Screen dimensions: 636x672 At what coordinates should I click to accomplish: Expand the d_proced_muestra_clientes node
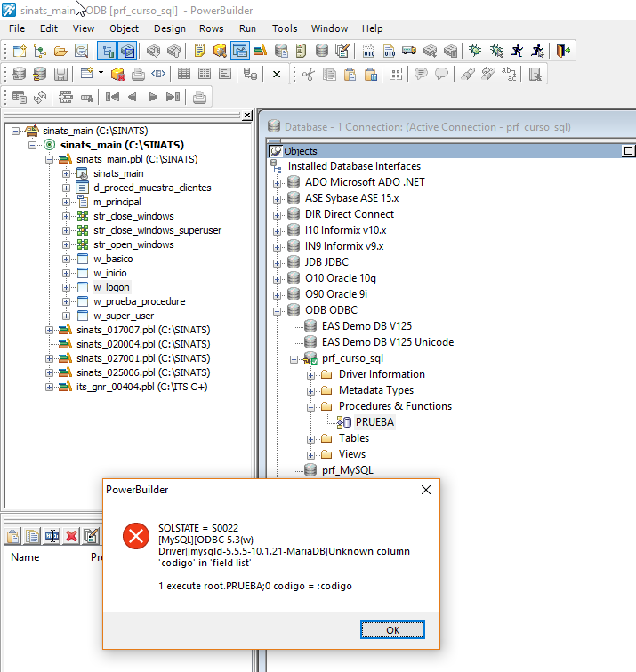click(x=66, y=188)
